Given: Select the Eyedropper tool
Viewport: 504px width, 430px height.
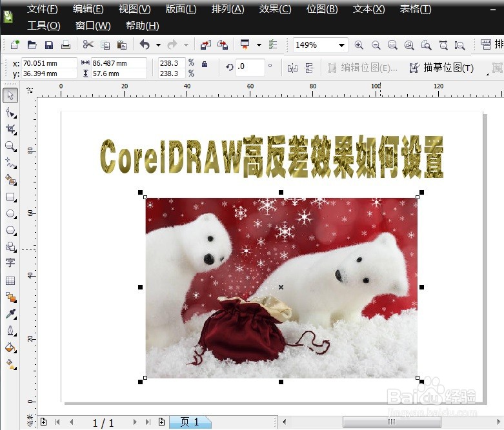Looking at the screenshot, I should [10, 314].
